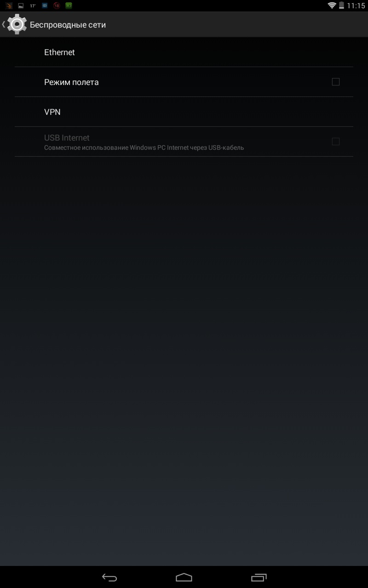Tap the Home navigation button

184,577
